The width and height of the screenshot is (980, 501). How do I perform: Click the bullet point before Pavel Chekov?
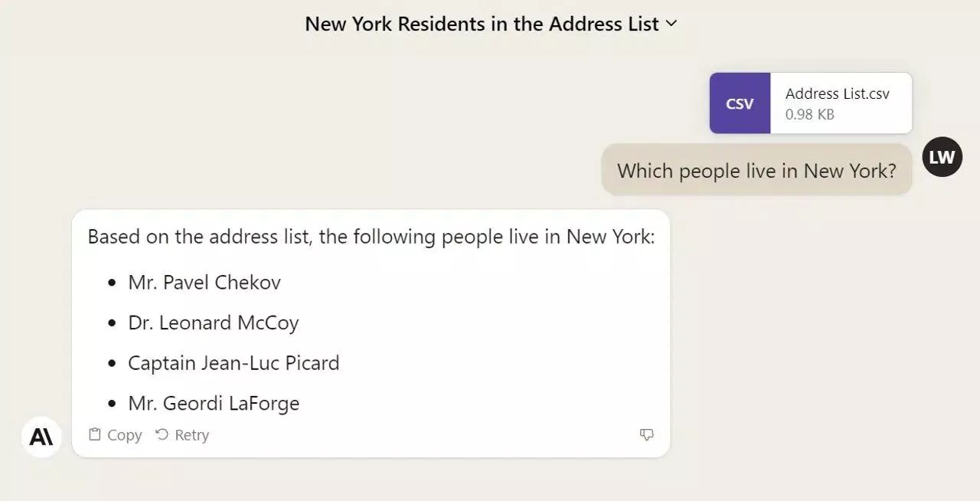(113, 283)
